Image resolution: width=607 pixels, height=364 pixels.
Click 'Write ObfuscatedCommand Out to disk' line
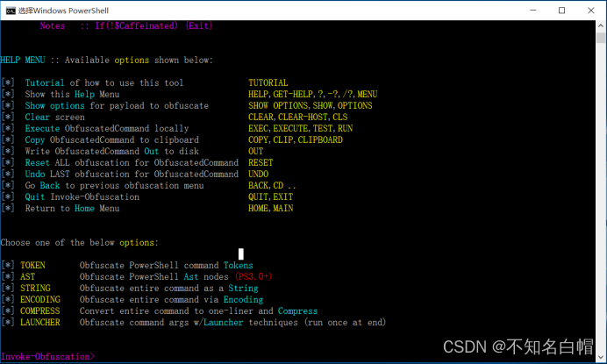tap(112, 152)
